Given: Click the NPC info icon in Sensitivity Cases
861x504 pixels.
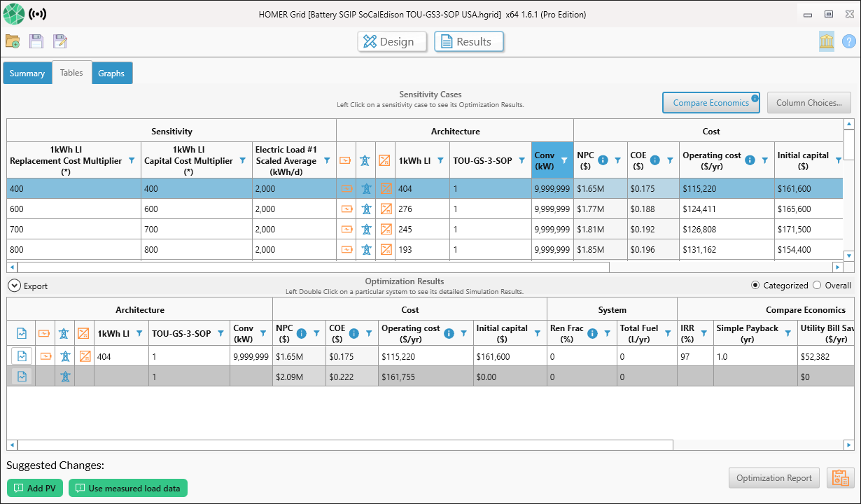Looking at the screenshot, I should coord(603,160).
